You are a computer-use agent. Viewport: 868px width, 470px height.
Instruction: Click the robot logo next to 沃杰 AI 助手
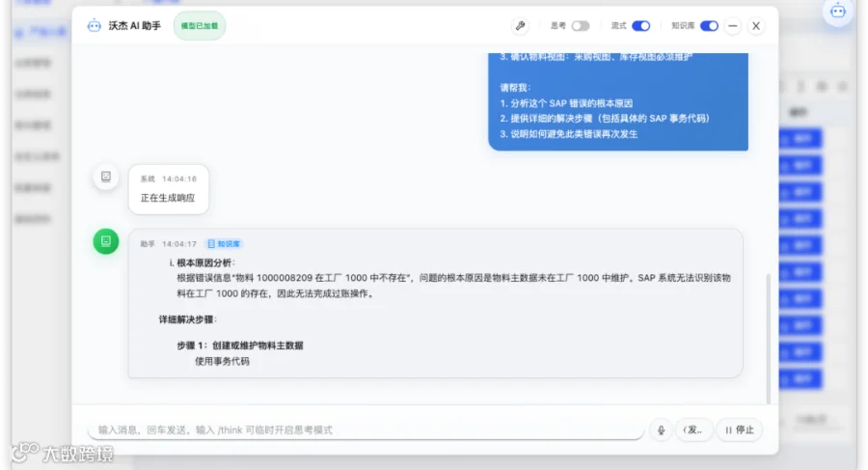[x=95, y=26]
